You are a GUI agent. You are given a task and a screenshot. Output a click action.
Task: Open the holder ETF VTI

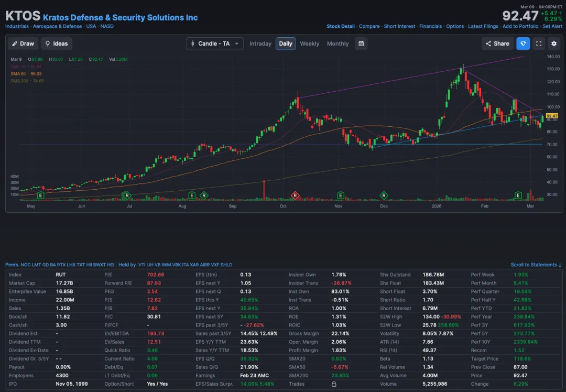[142, 265]
